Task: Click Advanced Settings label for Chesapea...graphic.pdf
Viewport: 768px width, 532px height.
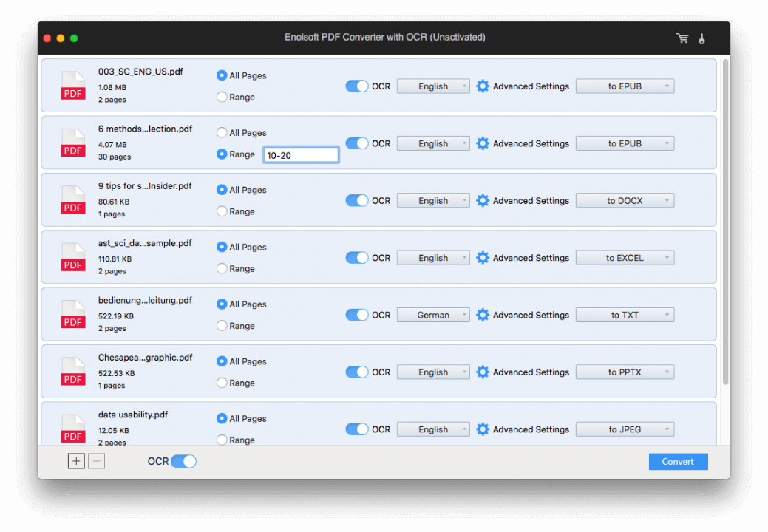Action: [531, 372]
